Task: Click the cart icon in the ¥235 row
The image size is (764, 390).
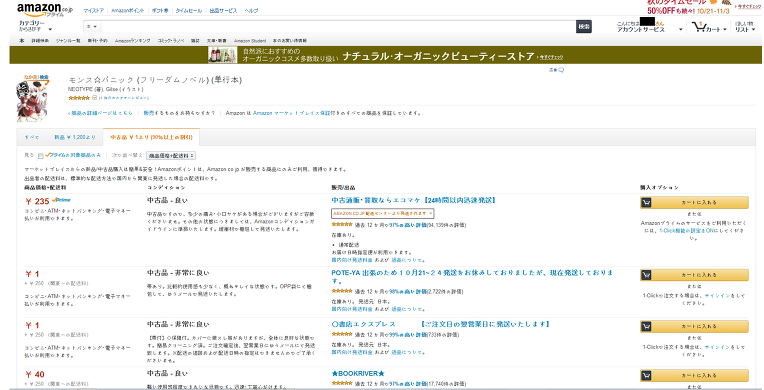Action: click(x=646, y=202)
